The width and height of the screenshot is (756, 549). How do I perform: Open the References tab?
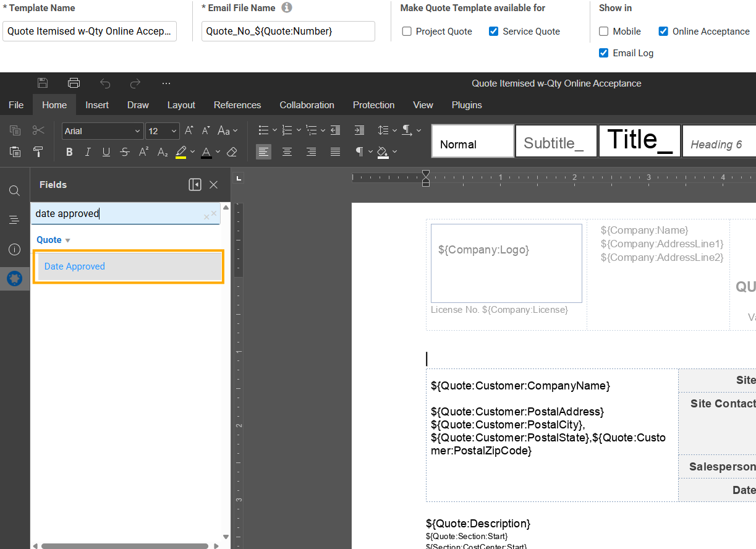click(x=237, y=105)
